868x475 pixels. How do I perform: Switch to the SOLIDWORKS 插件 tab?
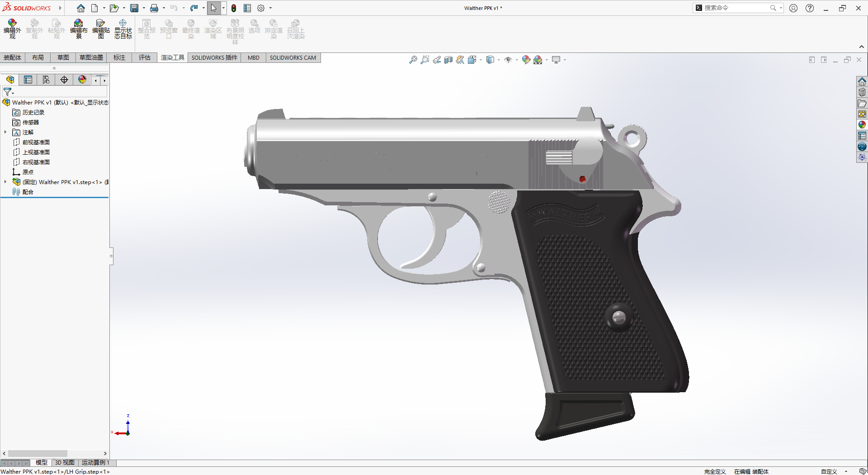[214, 57]
